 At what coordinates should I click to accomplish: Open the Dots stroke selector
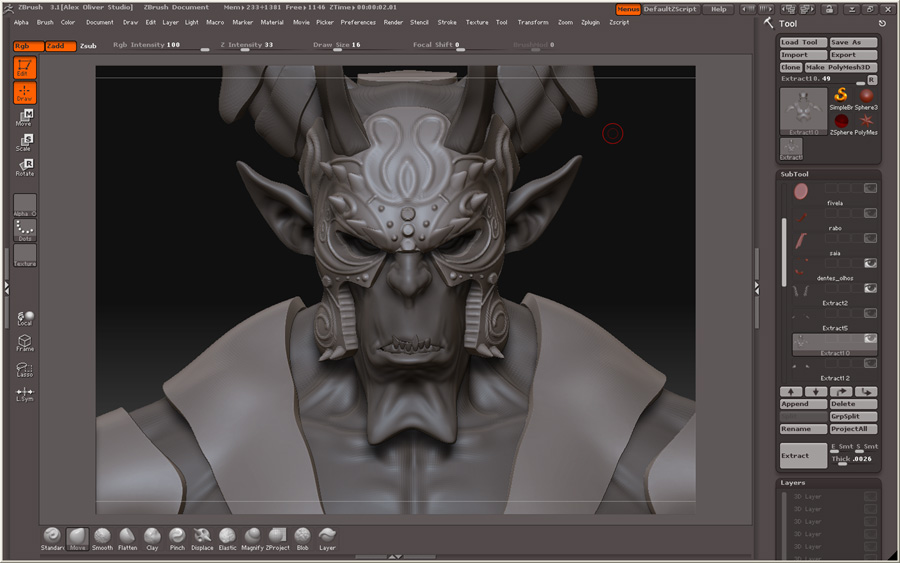point(25,230)
